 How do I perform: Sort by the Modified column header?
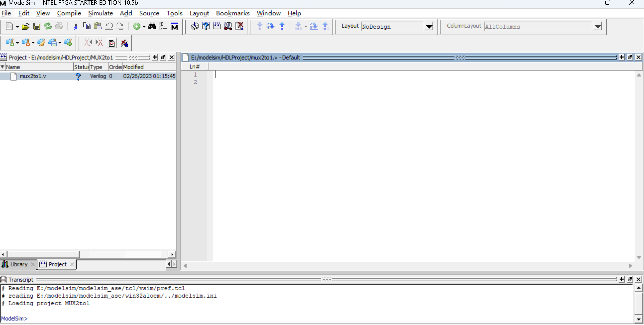(x=149, y=67)
